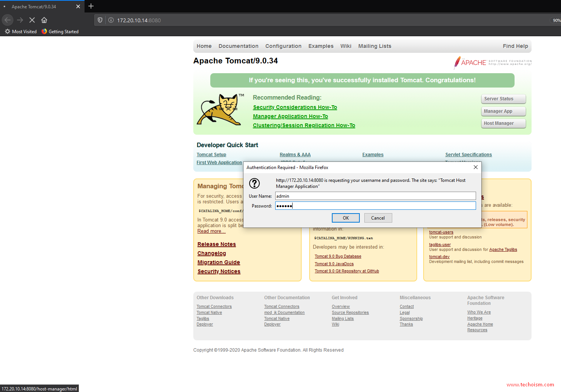The height and width of the screenshot is (392, 561).
Task: Click the browser back arrow icon
Action: click(8, 20)
